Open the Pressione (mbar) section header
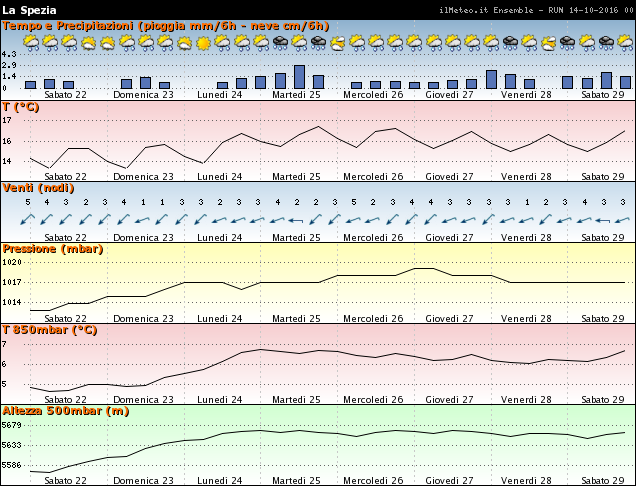This screenshot has width=636, height=486. click(x=52, y=248)
